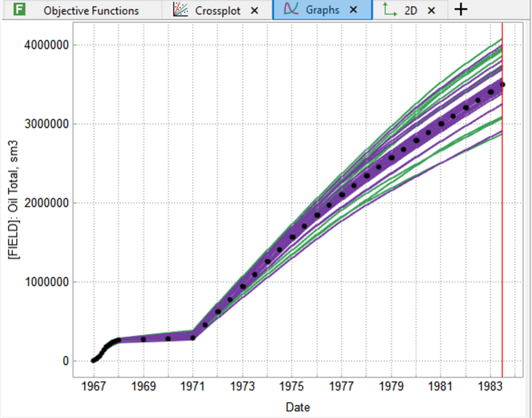Viewport: 532px width, 418px height.
Task: Click the last black data point by red line
Action: coord(502,85)
